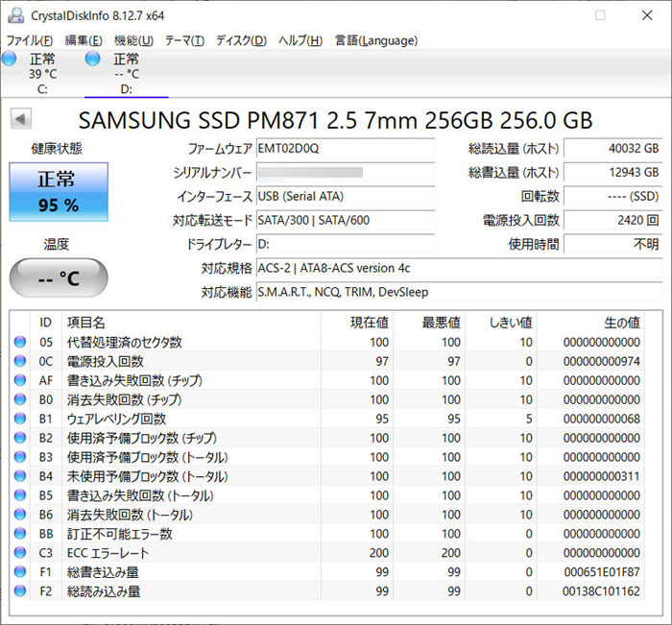
Task: Click status dot for attribute AF row
Action: tap(20, 380)
